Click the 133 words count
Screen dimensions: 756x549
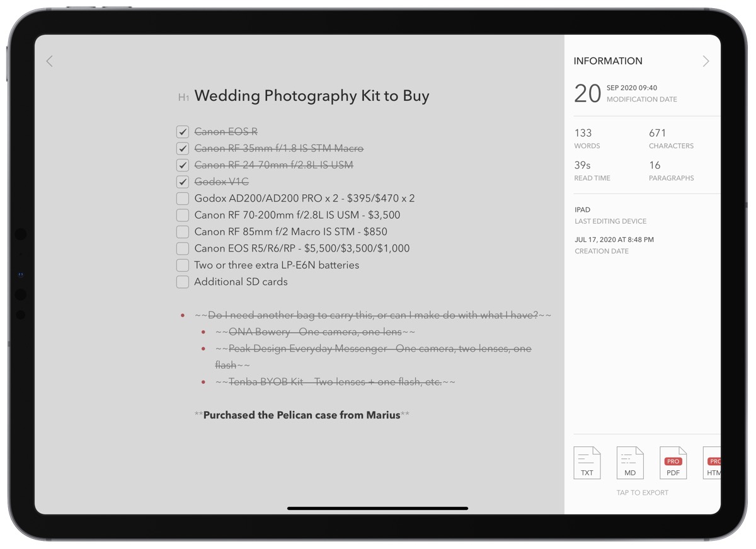tap(583, 133)
